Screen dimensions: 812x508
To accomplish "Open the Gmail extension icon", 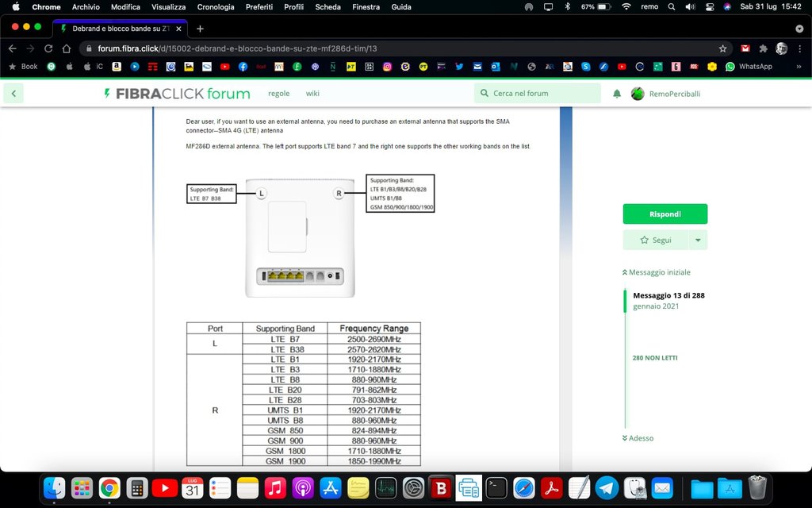I will tap(745, 48).
